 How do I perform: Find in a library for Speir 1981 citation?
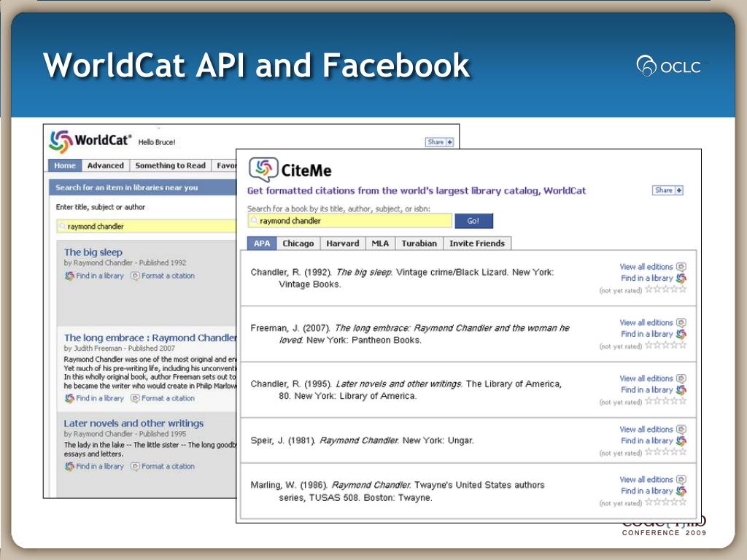(x=646, y=440)
